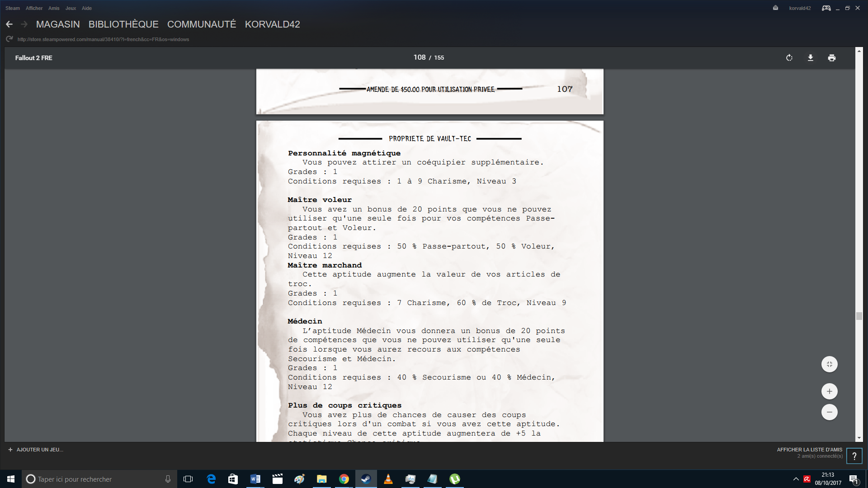
Task: Open Microsoft Store from the taskbar
Action: [x=233, y=479]
